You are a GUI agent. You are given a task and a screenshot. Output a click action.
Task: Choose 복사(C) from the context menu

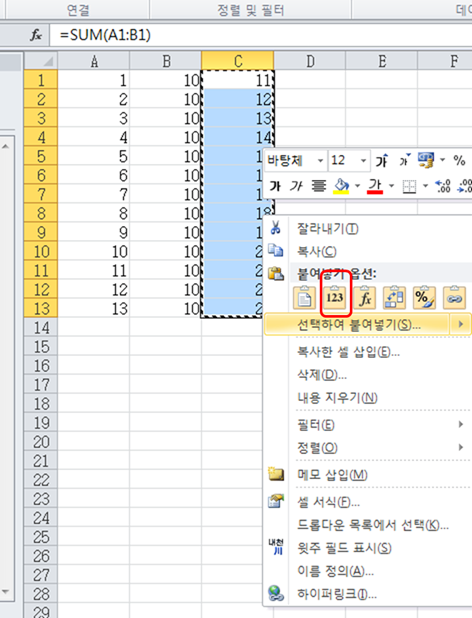tap(316, 251)
